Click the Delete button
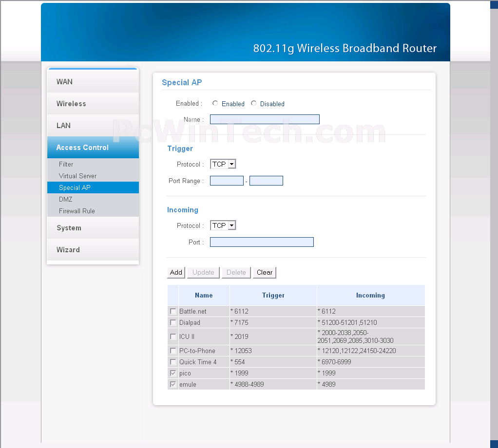Image resolution: width=498 pixels, height=448 pixels. click(236, 273)
